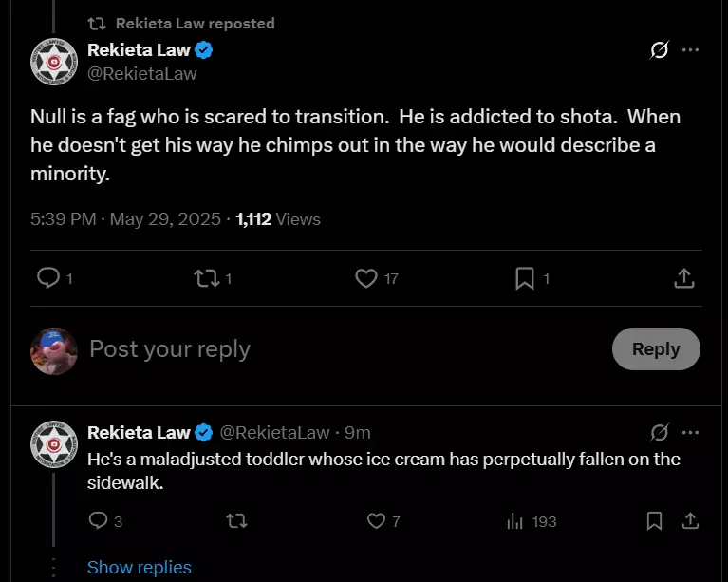Open reply icon on main post
Screen dimensions: 728x582
tap(48, 278)
